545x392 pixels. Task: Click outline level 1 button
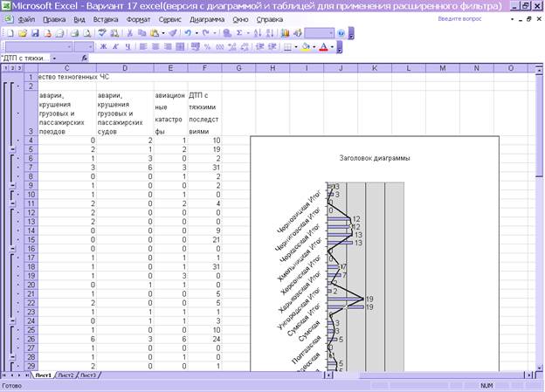coord(3,68)
